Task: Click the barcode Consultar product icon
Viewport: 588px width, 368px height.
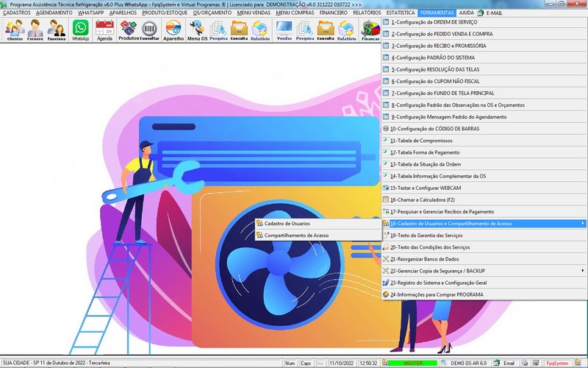Action: tap(149, 30)
